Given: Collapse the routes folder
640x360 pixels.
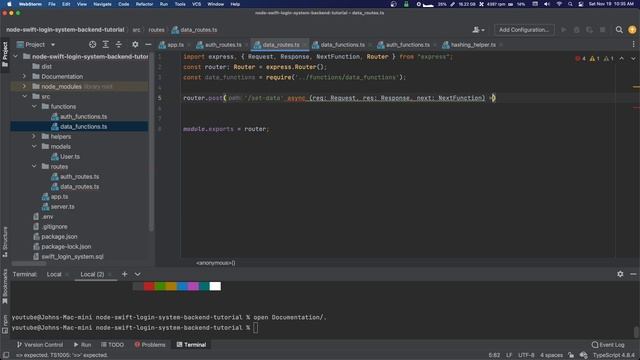Looking at the screenshot, I should pyautogui.click(x=34, y=167).
